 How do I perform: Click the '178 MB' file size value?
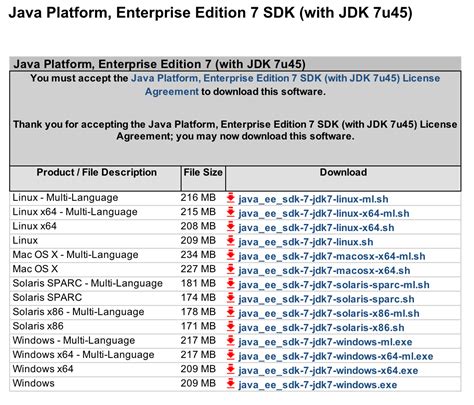point(198,312)
